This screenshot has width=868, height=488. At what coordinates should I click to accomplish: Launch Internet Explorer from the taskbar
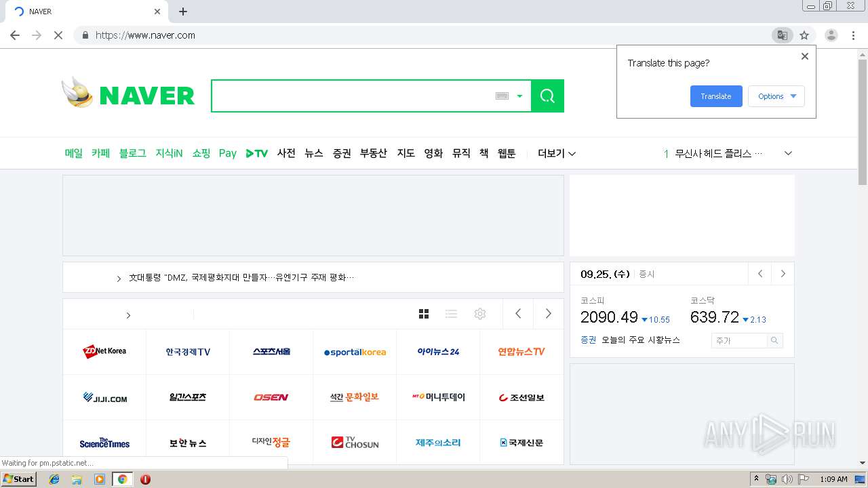pyautogui.click(x=54, y=479)
